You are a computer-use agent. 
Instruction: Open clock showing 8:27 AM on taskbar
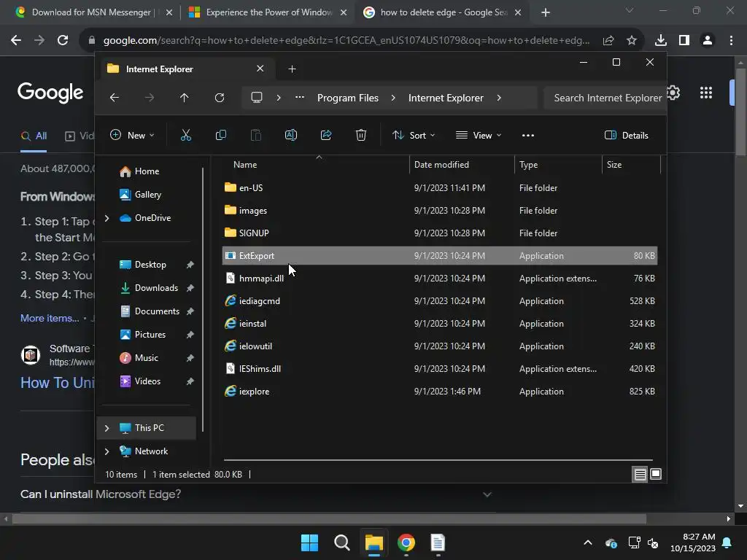(x=693, y=542)
